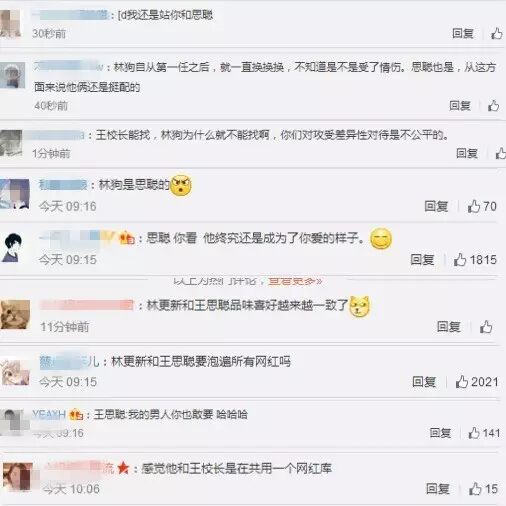Open the 查看更多 link

[x=295, y=282]
